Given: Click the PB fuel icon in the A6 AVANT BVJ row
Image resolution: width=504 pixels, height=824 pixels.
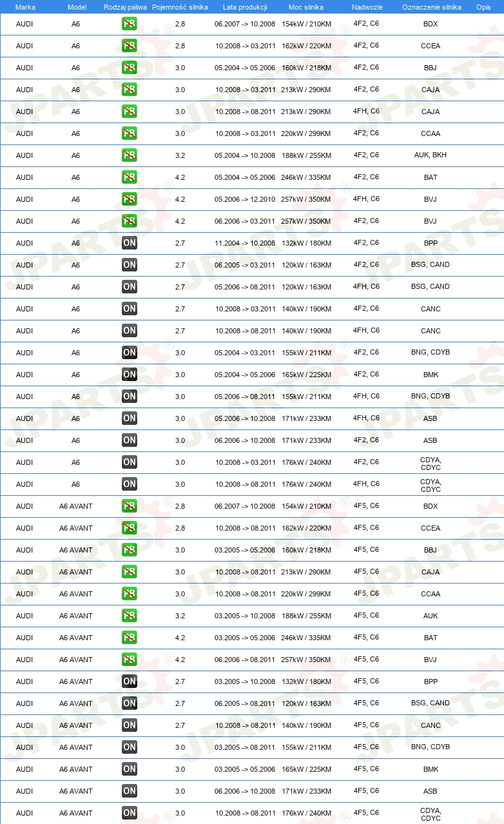Looking at the screenshot, I should [x=130, y=660].
